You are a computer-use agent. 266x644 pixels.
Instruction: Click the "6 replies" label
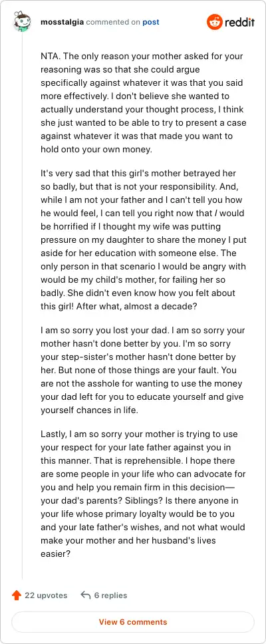click(x=110, y=595)
